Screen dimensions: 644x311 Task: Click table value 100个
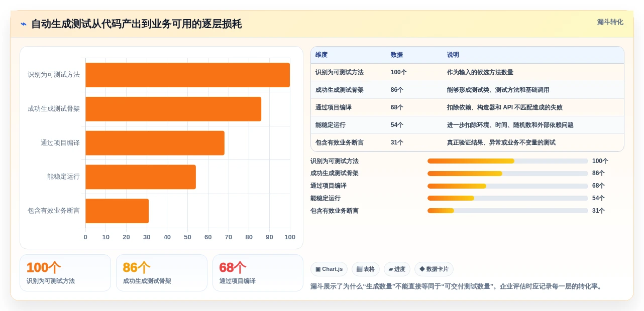[399, 72]
